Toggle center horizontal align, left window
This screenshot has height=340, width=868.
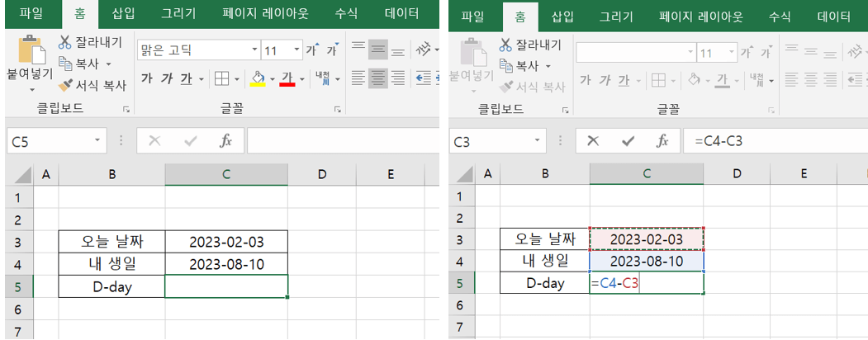tap(378, 78)
